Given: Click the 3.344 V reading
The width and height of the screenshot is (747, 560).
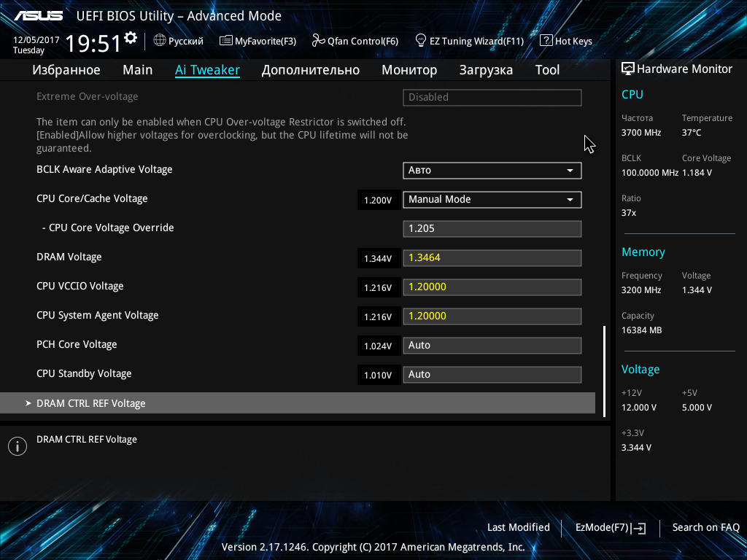Looking at the screenshot, I should coord(636,448).
